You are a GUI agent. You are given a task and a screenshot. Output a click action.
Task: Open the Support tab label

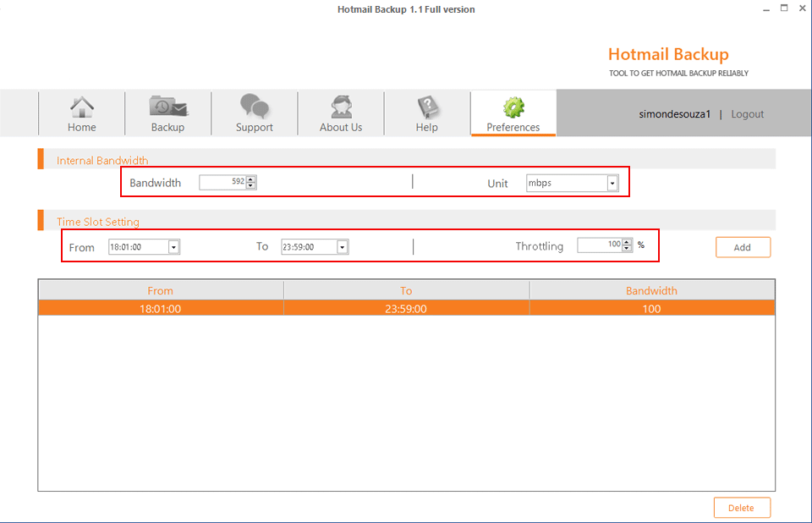(255, 128)
